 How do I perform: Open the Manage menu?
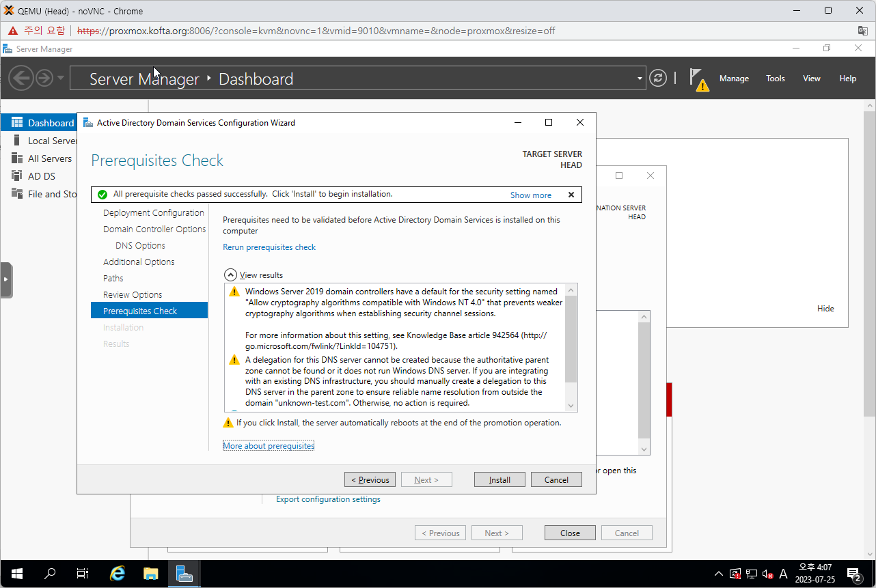(734, 79)
